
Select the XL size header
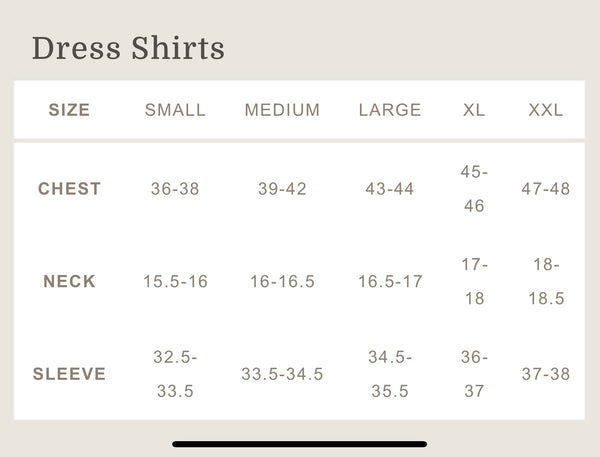474,110
